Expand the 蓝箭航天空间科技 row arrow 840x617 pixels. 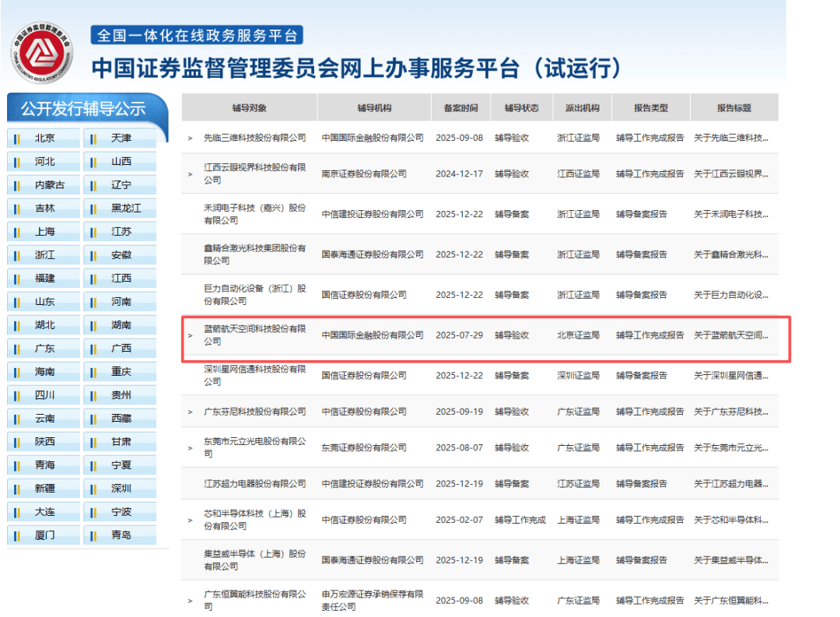point(190,335)
